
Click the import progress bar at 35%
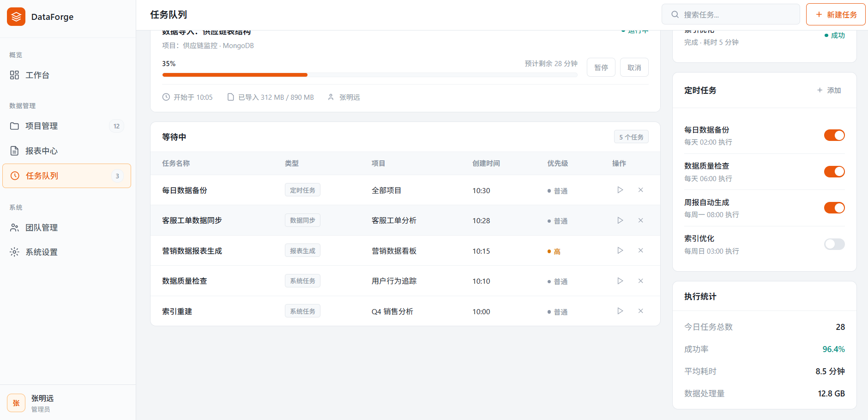tap(370, 75)
